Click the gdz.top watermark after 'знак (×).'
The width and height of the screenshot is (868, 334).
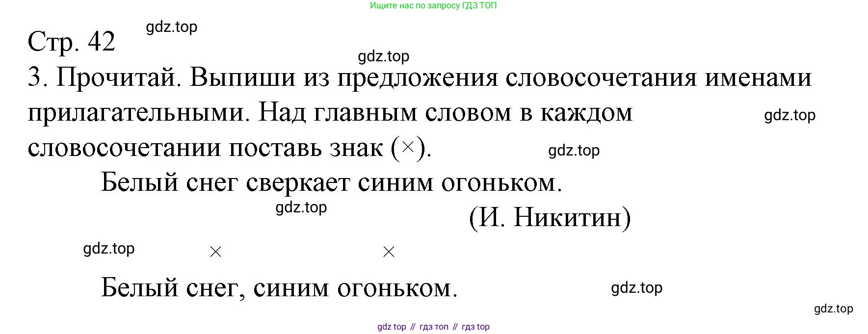[x=574, y=151]
